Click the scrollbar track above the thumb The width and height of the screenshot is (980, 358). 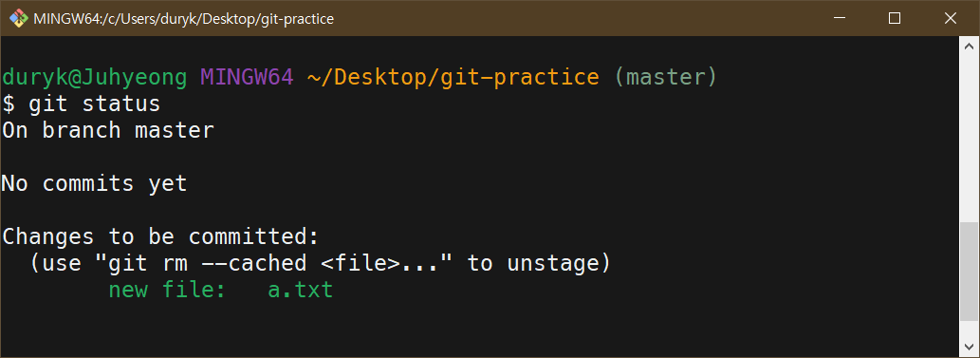(969, 138)
